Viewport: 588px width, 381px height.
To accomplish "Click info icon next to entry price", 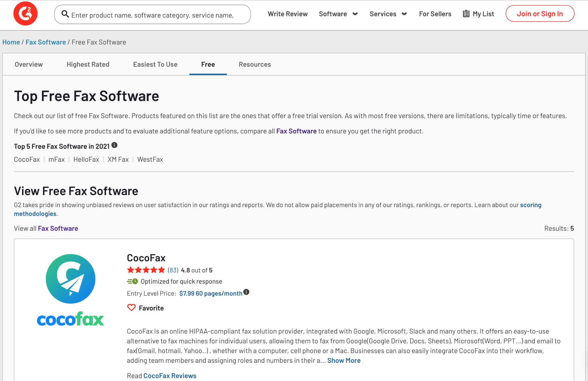I will pos(246,292).
